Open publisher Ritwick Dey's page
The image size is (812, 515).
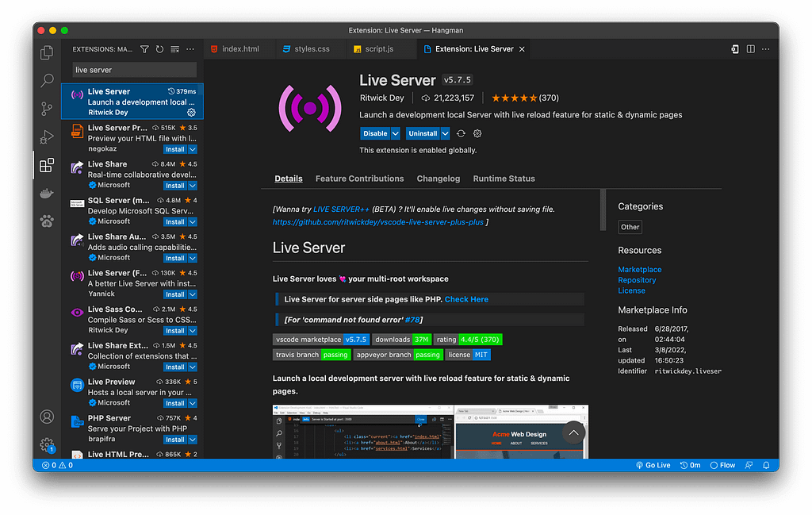[381, 98]
